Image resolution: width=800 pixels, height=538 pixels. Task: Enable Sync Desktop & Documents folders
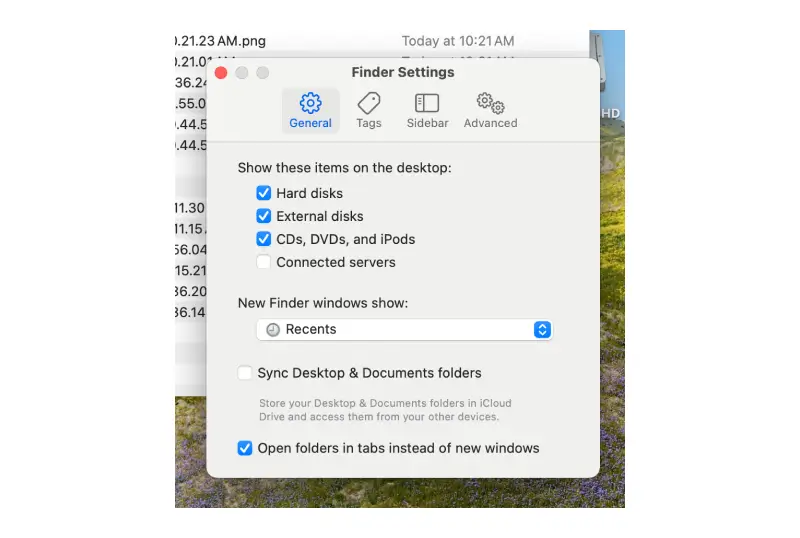(x=244, y=373)
